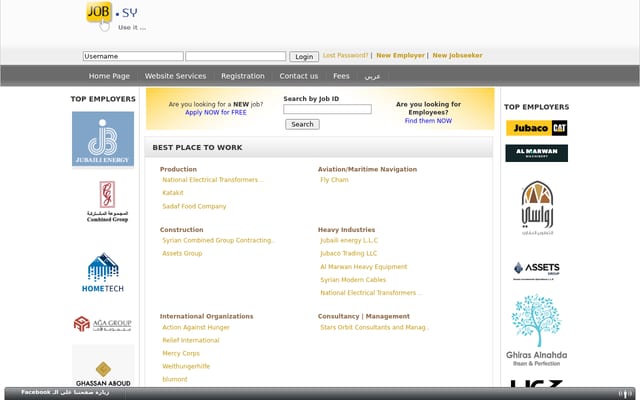Focus the Username input field
640x400 pixels.
(133, 56)
